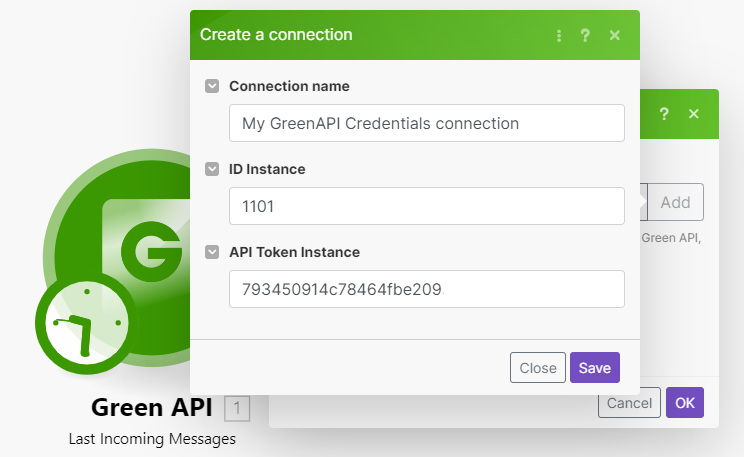744x457 pixels.
Task: Click the Connection name input field
Action: coord(426,124)
